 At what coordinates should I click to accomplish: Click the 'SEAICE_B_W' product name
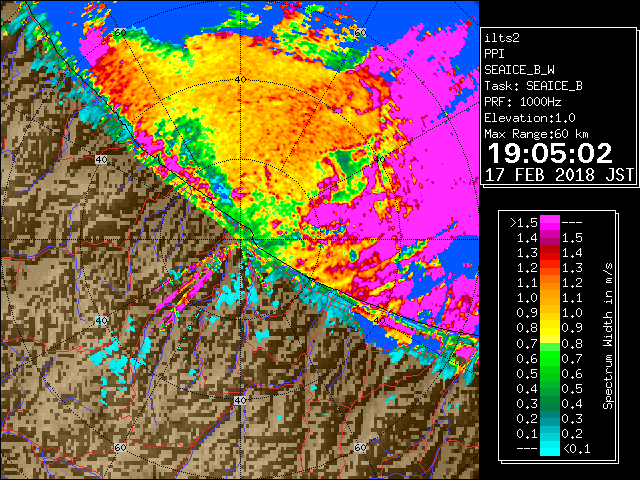tap(519, 70)
